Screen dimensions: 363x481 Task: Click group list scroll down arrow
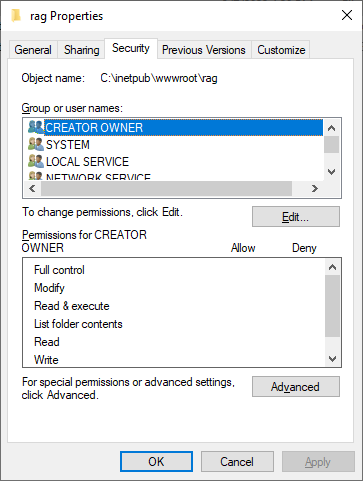click(331, 172)
